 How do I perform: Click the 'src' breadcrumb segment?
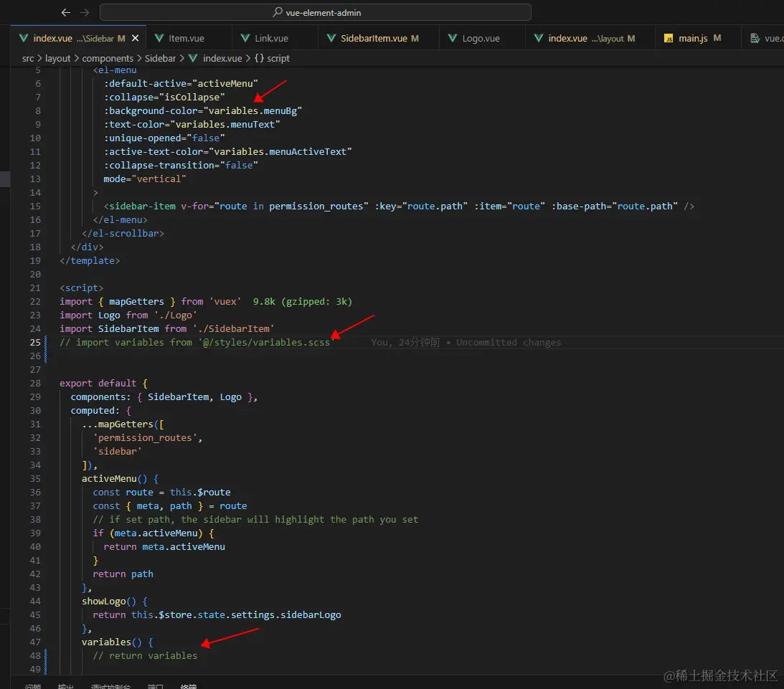[28, 59]
